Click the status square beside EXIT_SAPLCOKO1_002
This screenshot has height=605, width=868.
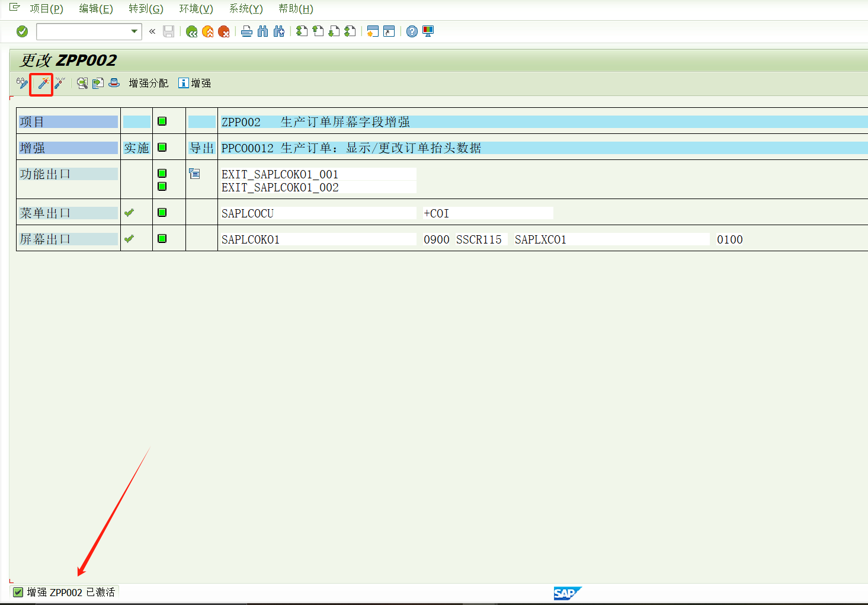(x=162, y=187)
